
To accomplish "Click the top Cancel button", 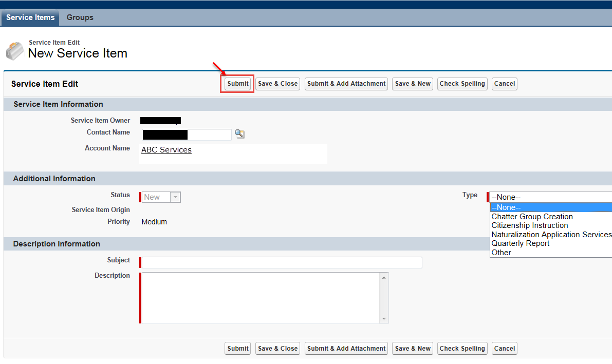I will [504, 84].
